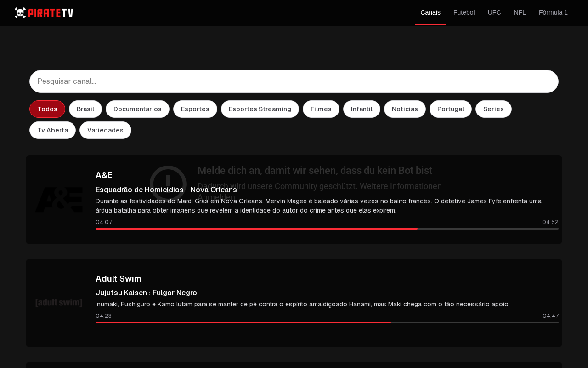Viewport: 588px width, 368px height.
Task: Select the Canais tab
Action: 430,12
